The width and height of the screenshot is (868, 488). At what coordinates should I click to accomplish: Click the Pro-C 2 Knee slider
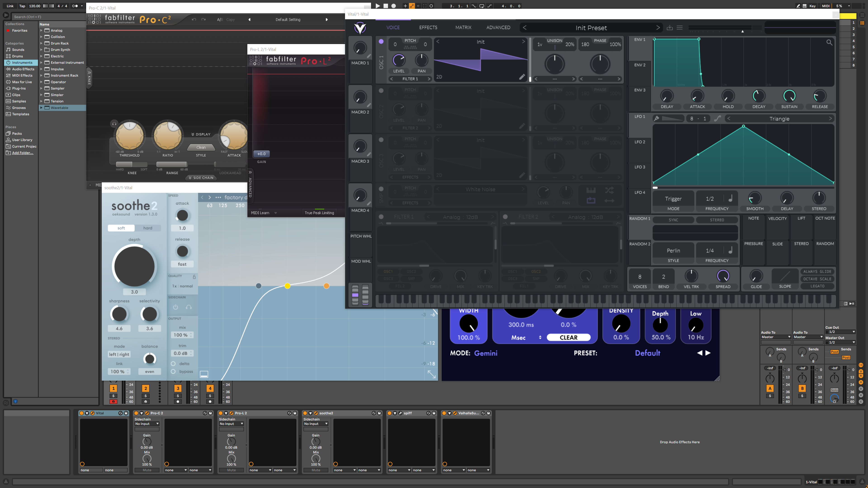point(132,164)
